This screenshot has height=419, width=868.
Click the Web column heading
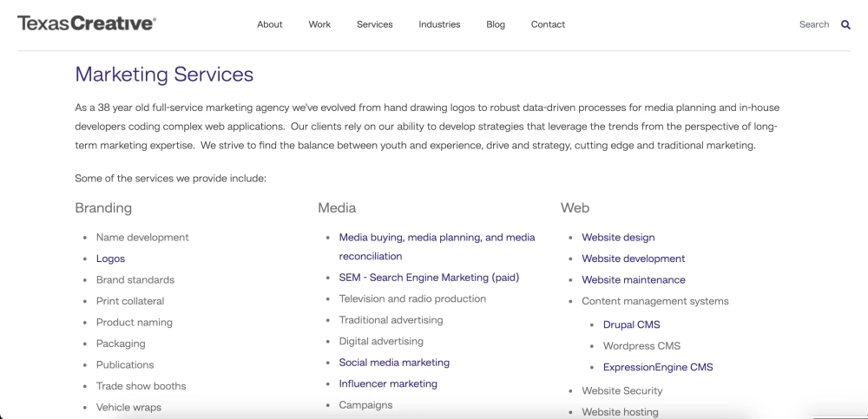pyautogui.click(x=575, y=208)
